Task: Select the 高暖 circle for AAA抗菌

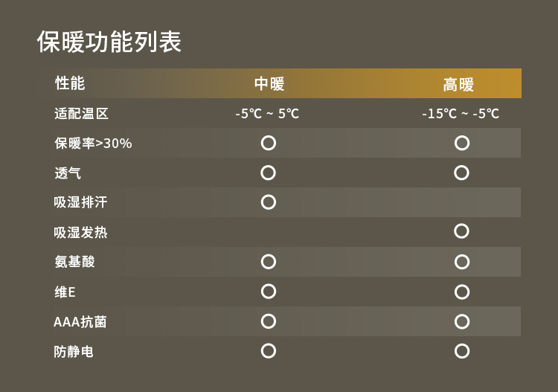Action: coord(462,321)
